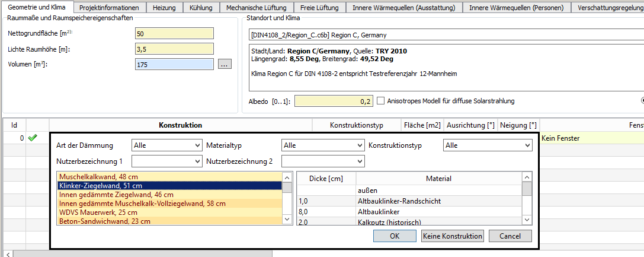The height and width of the screenshot is (257, 644).
Task: Click the climate location file field
Action: (446, 35)
